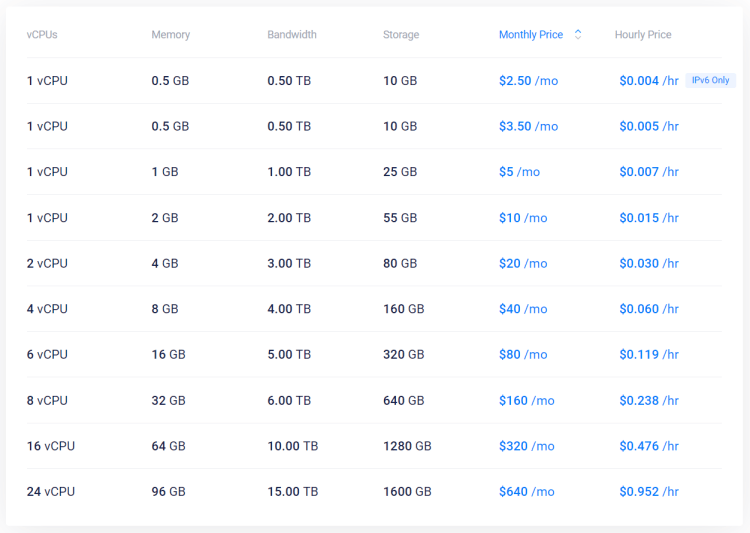750x533 pixels.
Task: Select the $5 /mo price
Action: (519, 172)
